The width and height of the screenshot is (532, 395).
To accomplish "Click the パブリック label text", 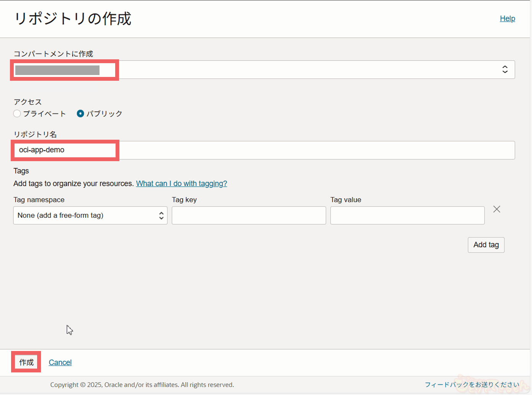I will click(104, 114).
